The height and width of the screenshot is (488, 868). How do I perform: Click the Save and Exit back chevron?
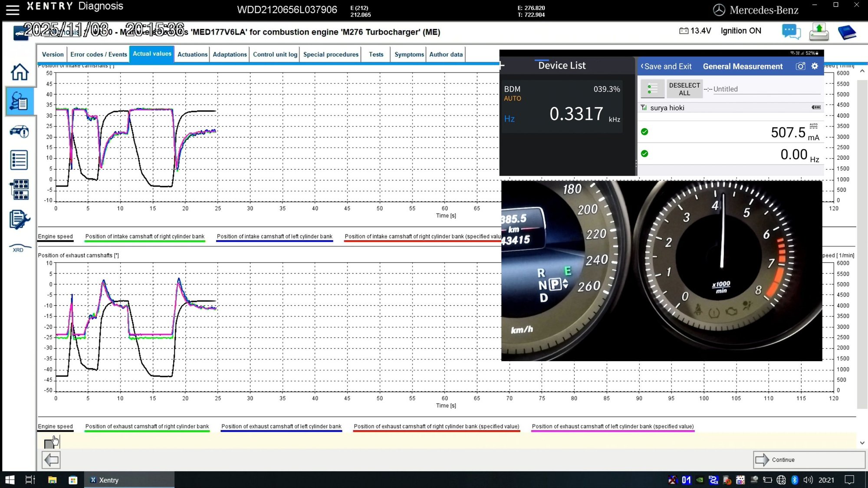(x=642, y=66)
